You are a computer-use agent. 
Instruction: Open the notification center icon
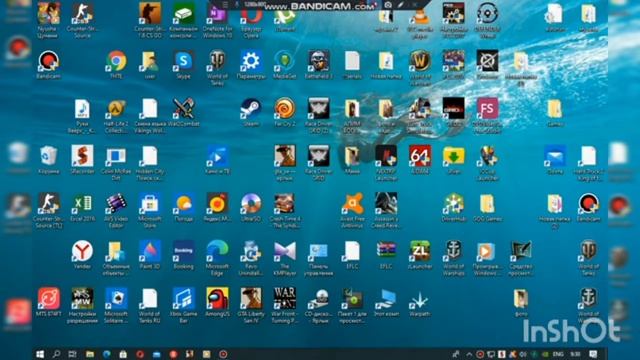(593, 354)
